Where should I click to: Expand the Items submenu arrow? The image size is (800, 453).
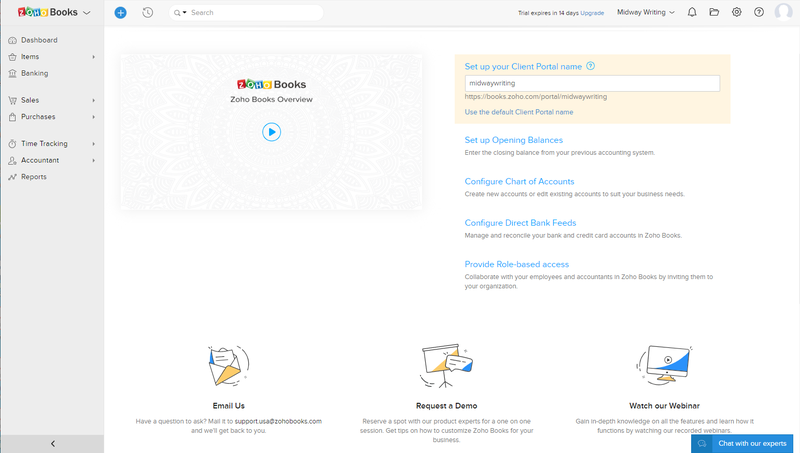point(94,57)
